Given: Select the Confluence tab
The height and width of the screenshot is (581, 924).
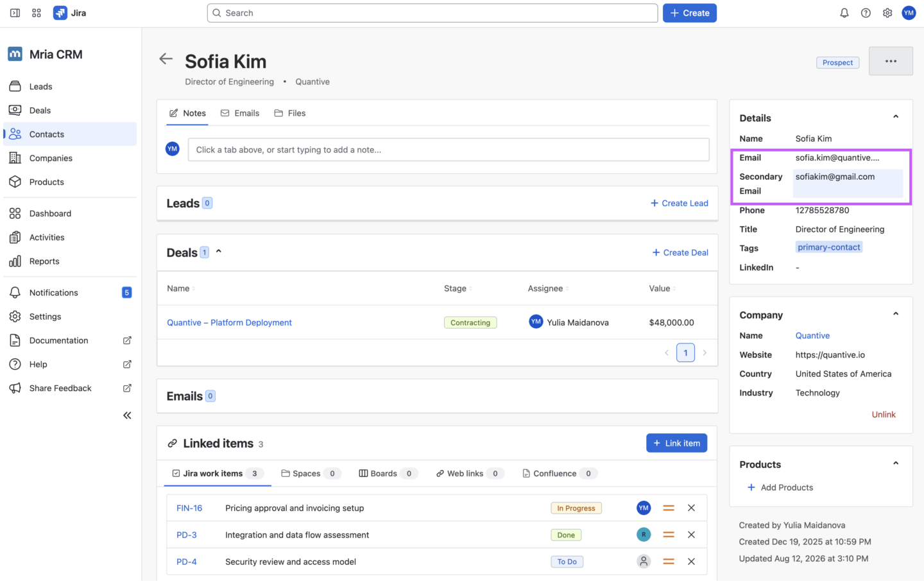Looking at the screenshot, I should point(560,473).
